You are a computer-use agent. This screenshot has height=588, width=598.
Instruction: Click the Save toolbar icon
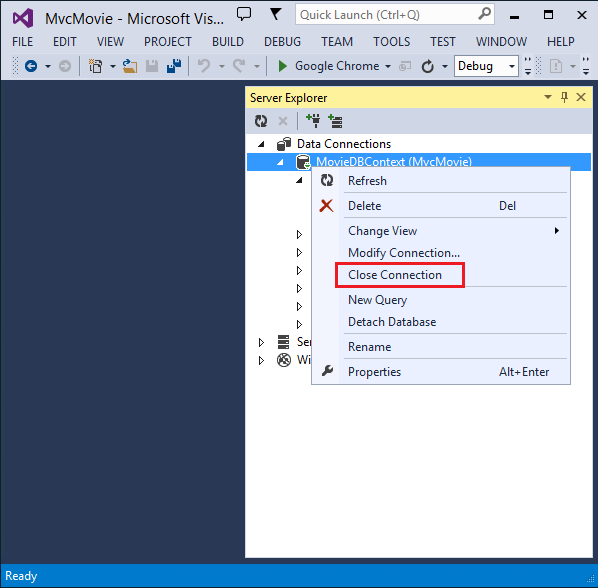click(x=152, y=66)
